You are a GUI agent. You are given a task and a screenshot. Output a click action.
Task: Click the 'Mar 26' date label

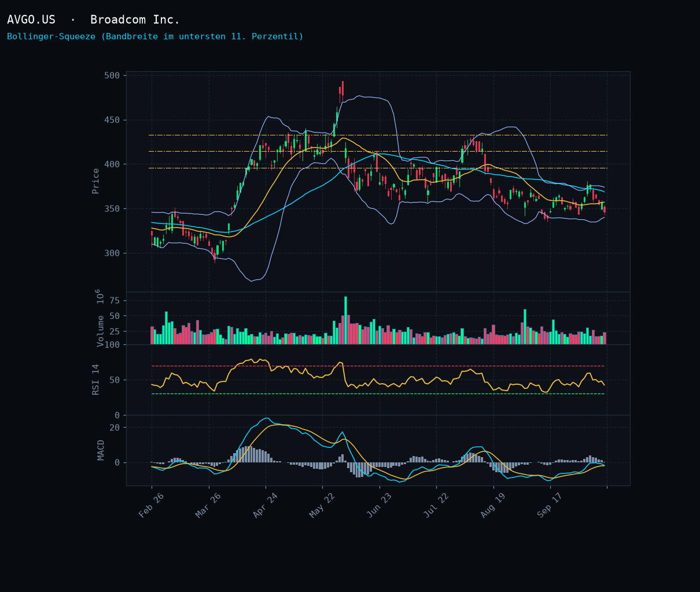pyautogui.click(x=208, y=505)
